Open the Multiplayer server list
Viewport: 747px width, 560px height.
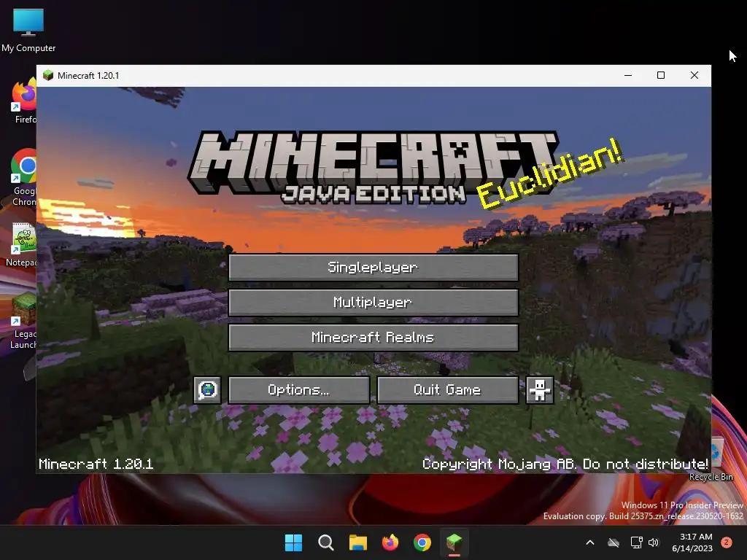coord(373,303)
